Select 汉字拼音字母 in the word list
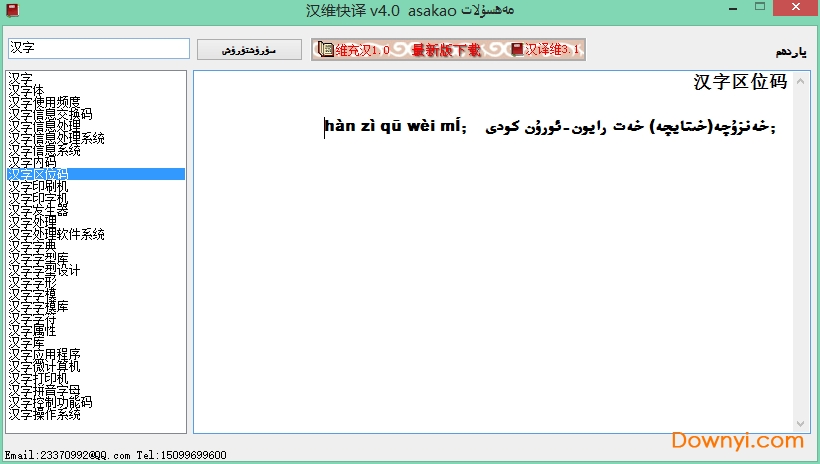 (x=44, y=390)
